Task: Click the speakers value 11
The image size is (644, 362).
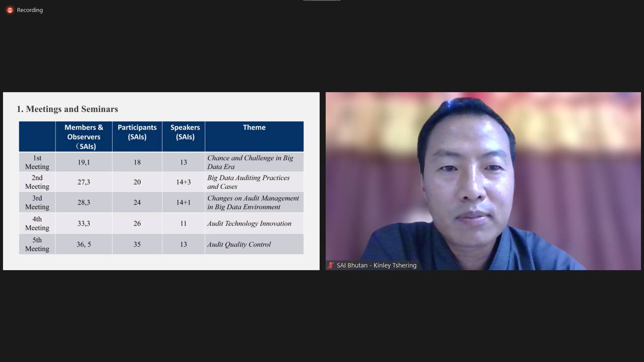Action: tap(184, 223)
